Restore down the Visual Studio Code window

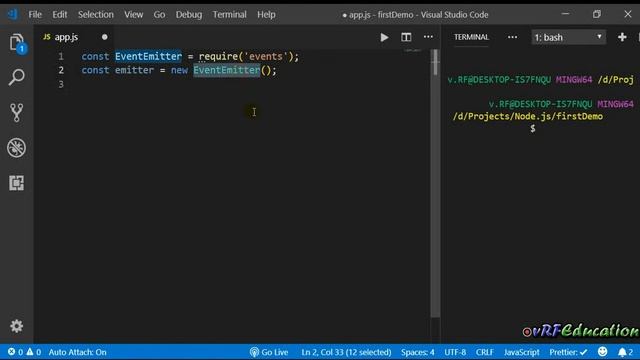point(597,14)
